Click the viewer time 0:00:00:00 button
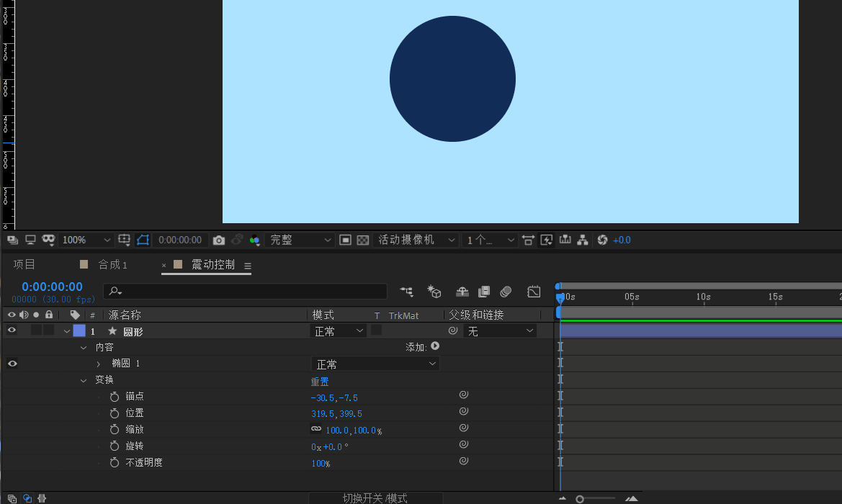Screen dimensions: 842x504 coord(180,240)
